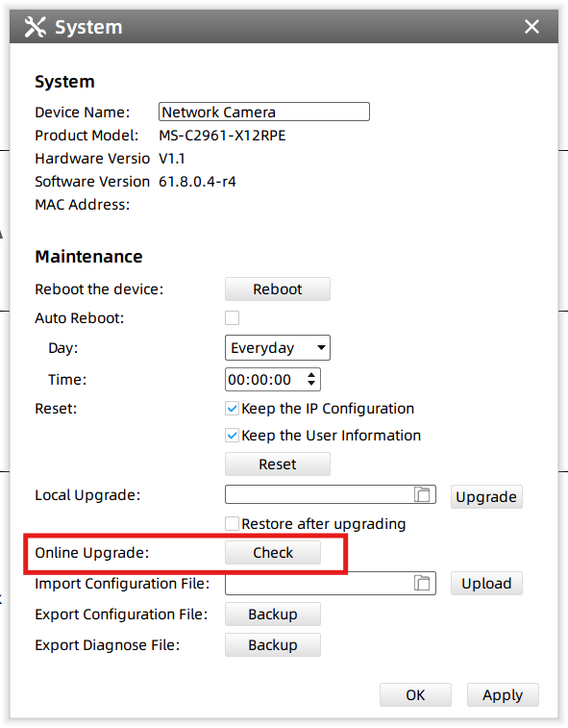This screenshot has width=568, height=728.
Task: Apply the system settings
Action: tap(503, 695)
